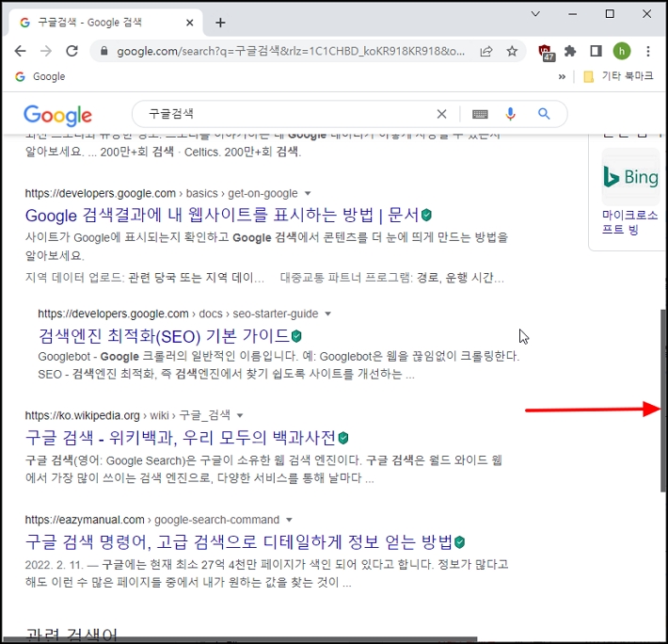Click the browser forward arrow
This screenshot has width=668, height=644.
(45, 51)
